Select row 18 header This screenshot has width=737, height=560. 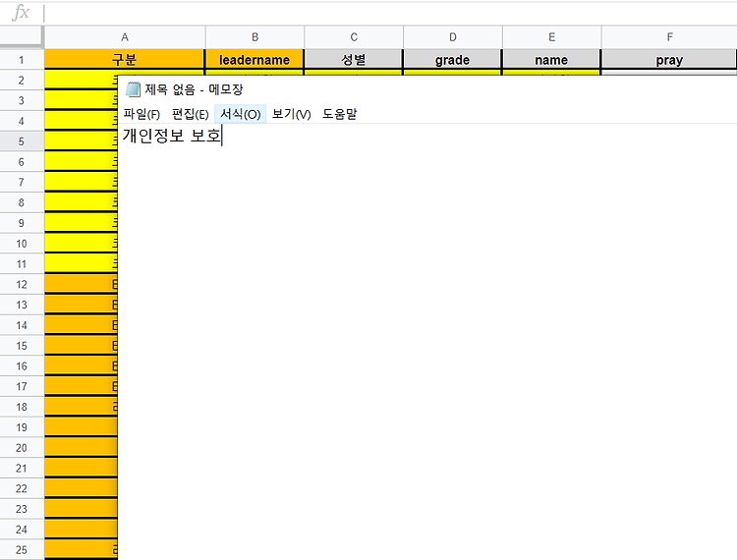[x=22, y=407]
